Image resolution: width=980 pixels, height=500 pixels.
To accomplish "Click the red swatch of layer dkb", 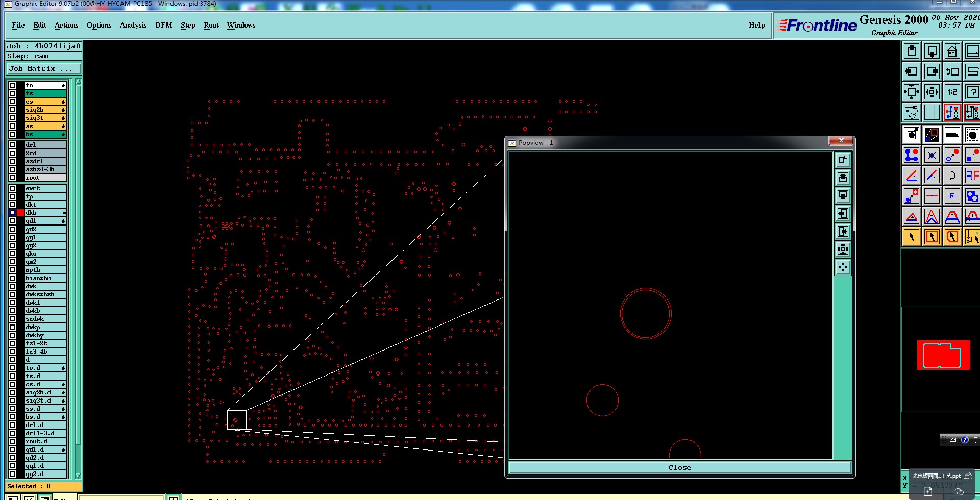I will (20, 213).
